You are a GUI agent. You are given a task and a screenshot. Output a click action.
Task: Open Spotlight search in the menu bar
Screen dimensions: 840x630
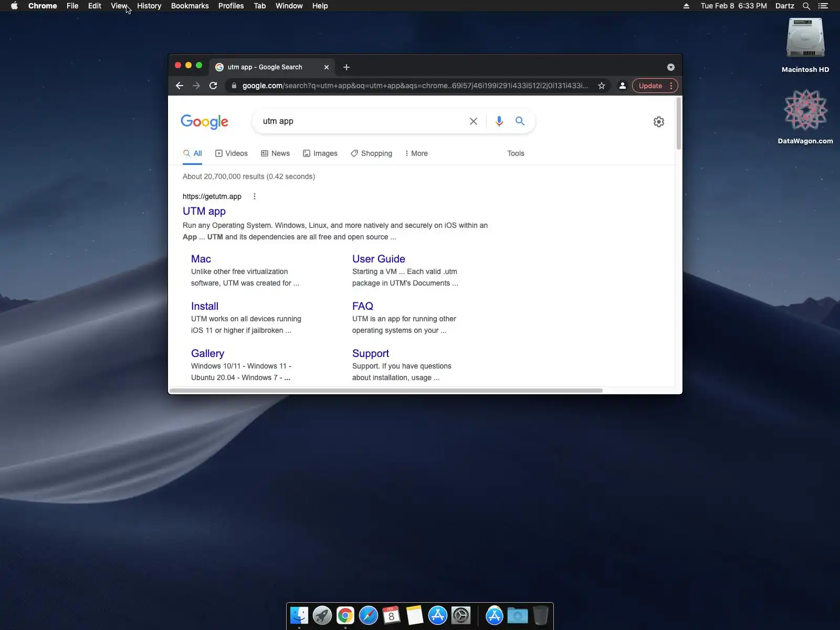(x=806, y=6)
